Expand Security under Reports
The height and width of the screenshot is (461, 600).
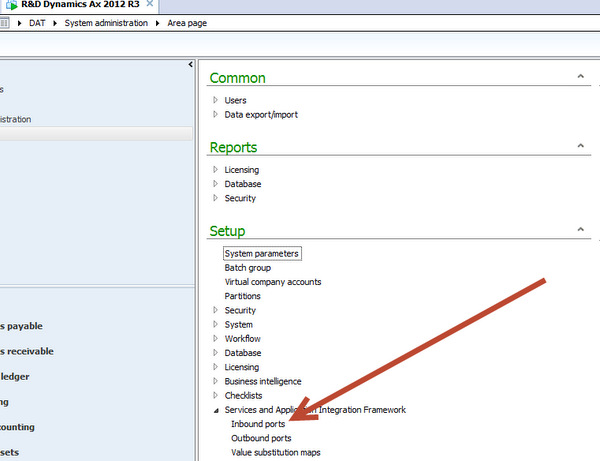tap(215, 198)
